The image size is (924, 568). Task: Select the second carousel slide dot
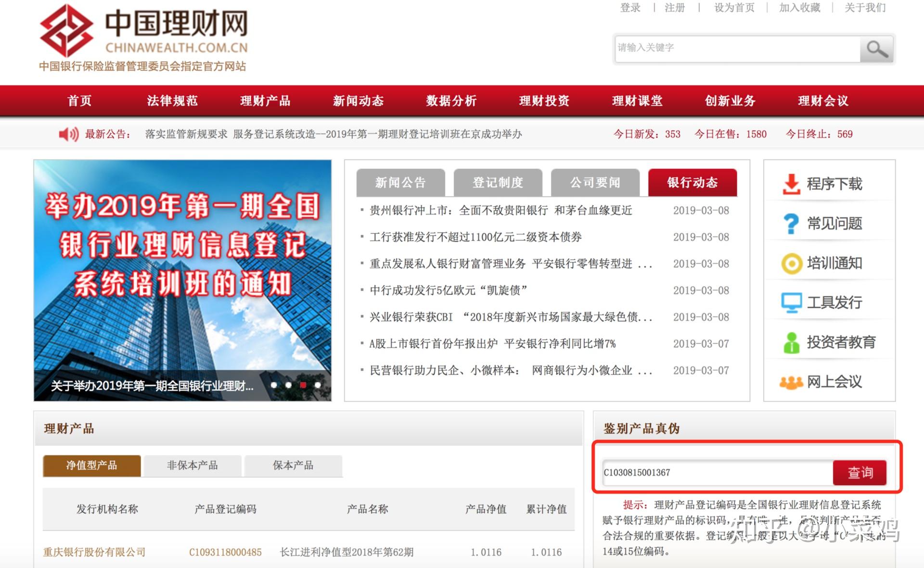[288, 385]
